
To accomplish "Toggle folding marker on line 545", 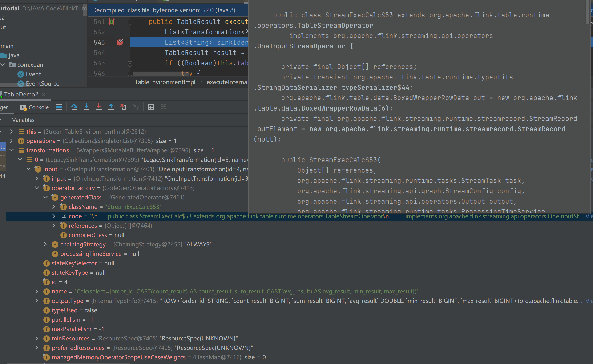I will pos(130,63).
